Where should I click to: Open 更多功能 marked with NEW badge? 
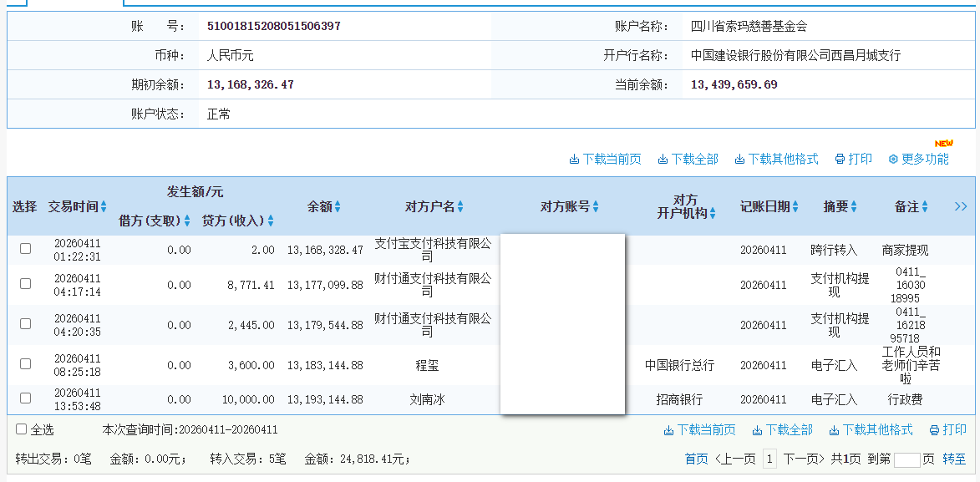pyautogui.click(x=919, y=158)
